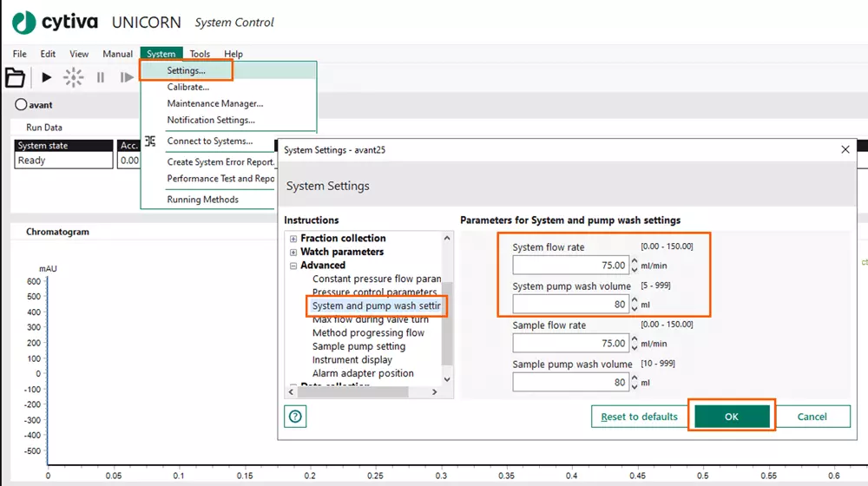This screenshot has width=868, height=486.
Task: Click the System menu
Action: (x=161, y=54)
